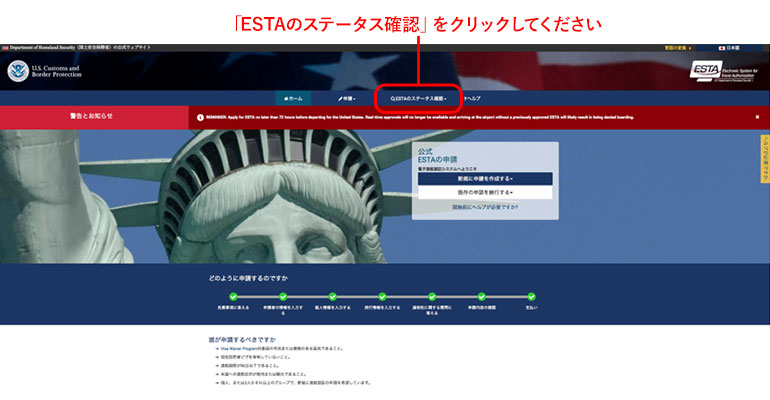Click the check icon above 適格性に関する質問に答える

(432, 296)
